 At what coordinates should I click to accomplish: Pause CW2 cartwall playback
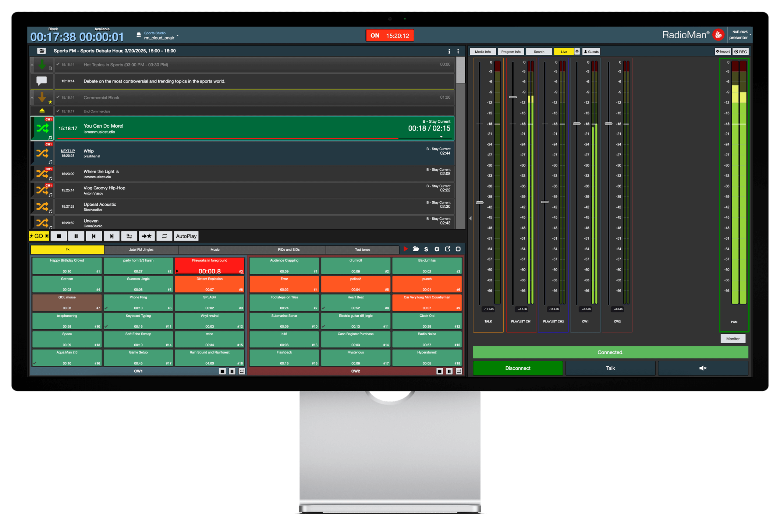(449, 371)
